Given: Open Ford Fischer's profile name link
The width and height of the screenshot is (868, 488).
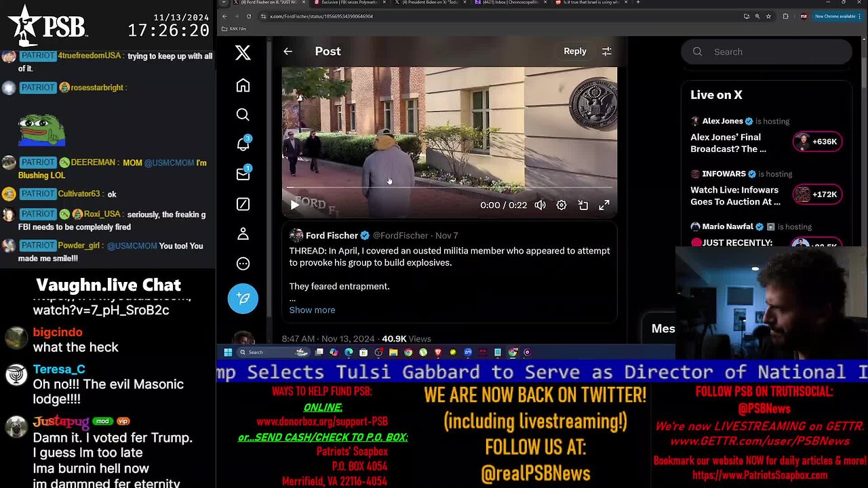Looking at the screenshot, I should 332,235.
